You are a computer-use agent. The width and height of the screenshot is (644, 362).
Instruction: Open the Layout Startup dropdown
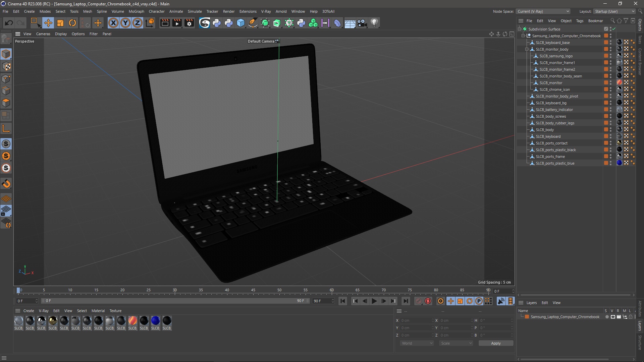(x=614, y=11)
